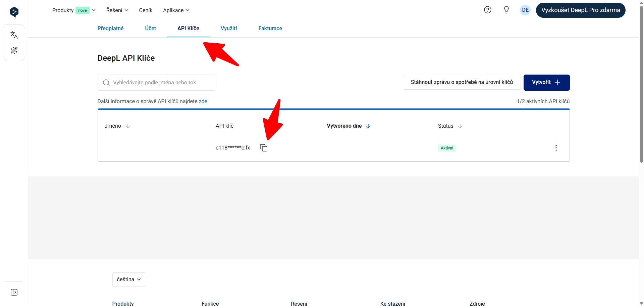Click the Řešení footer heading

click(299, 303)
